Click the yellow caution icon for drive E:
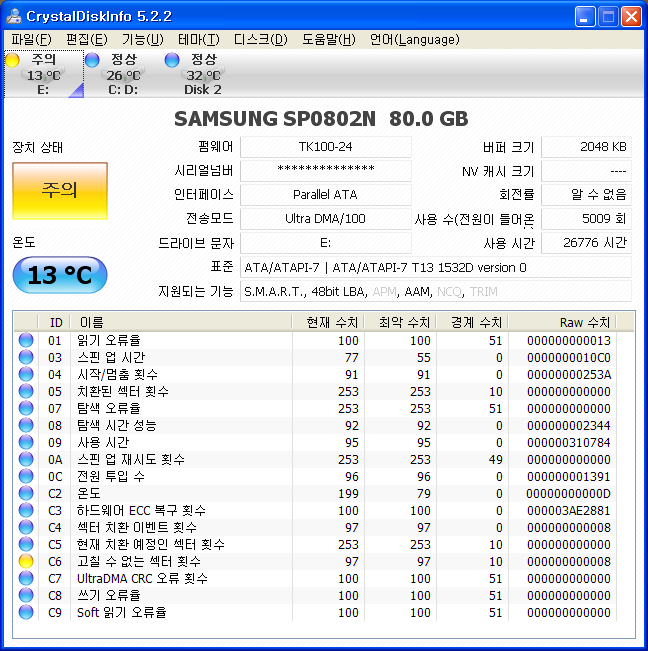The height and width of the screenshot is (651, 648). [x=12, y=60]
